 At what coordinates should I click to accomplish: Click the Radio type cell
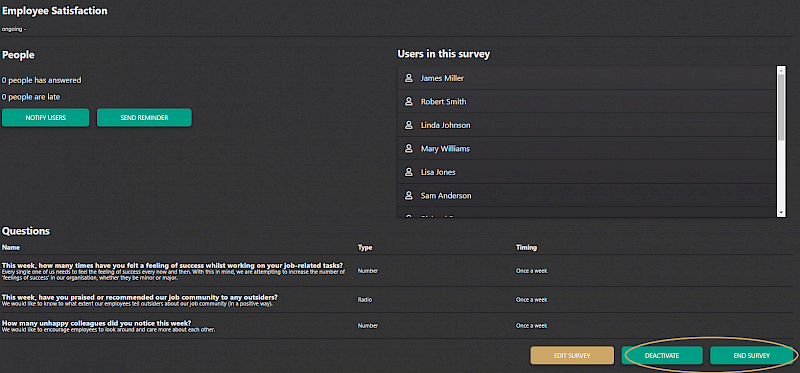pyautogui.click(x=365, y=300)
